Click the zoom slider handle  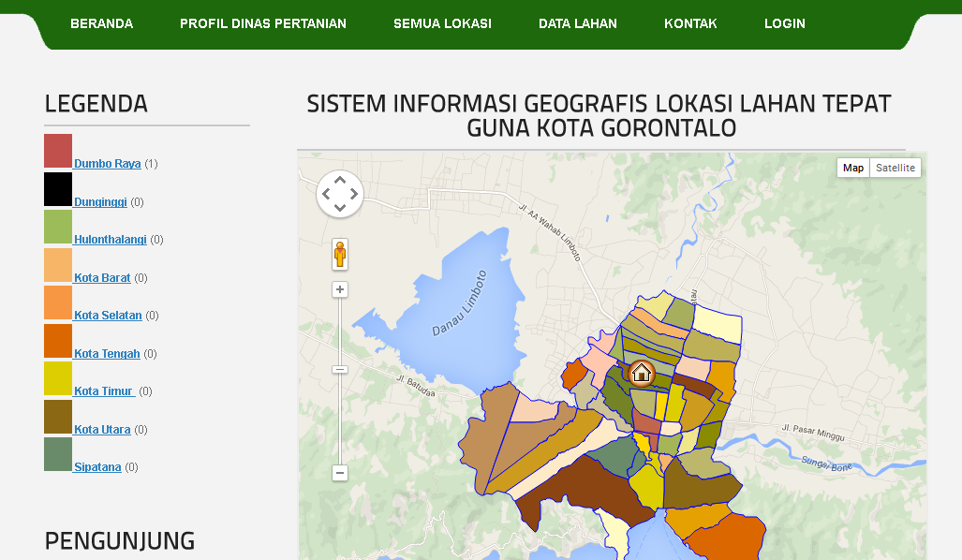point(340,369)
